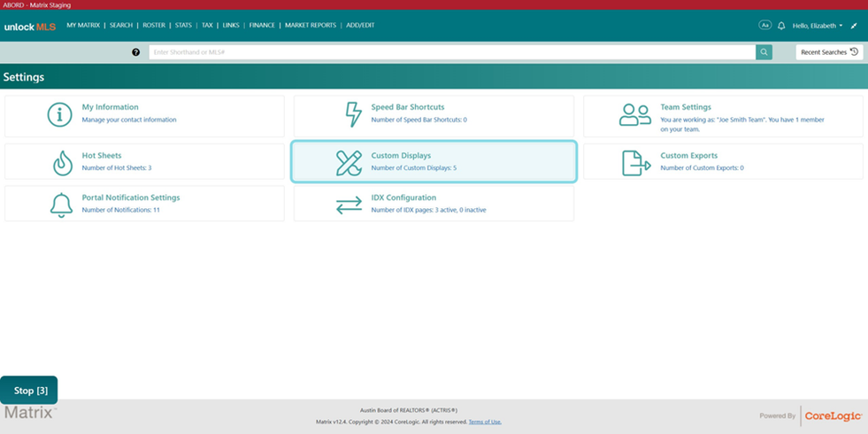The height and width of the screenshot is (434, 868).
Task: Click the Settings page heading
Action: [x=24, y=77]
